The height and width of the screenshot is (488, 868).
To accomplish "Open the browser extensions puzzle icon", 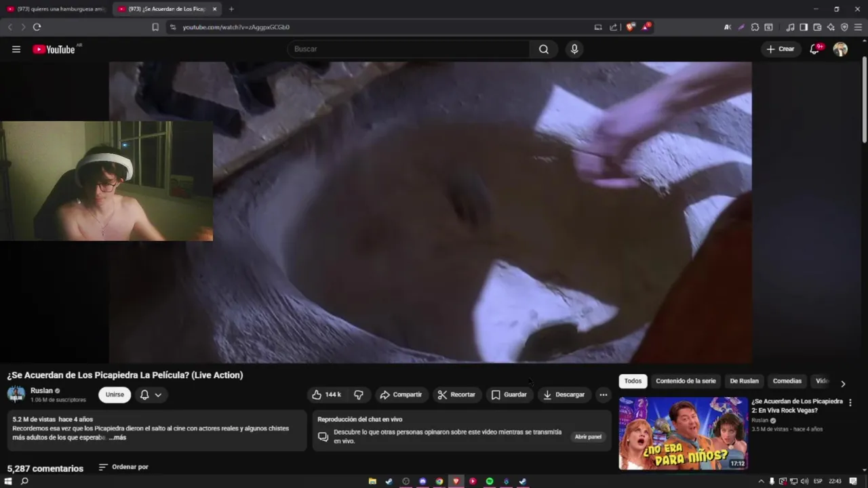I will coord(755,27).
